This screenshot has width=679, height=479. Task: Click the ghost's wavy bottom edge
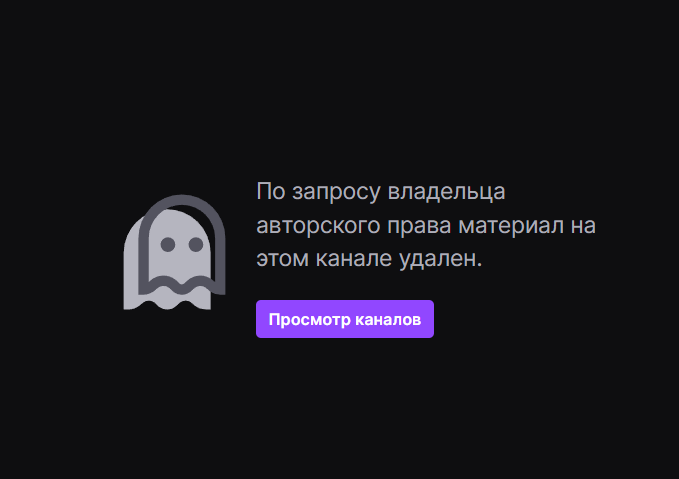[x=169, y=303]
